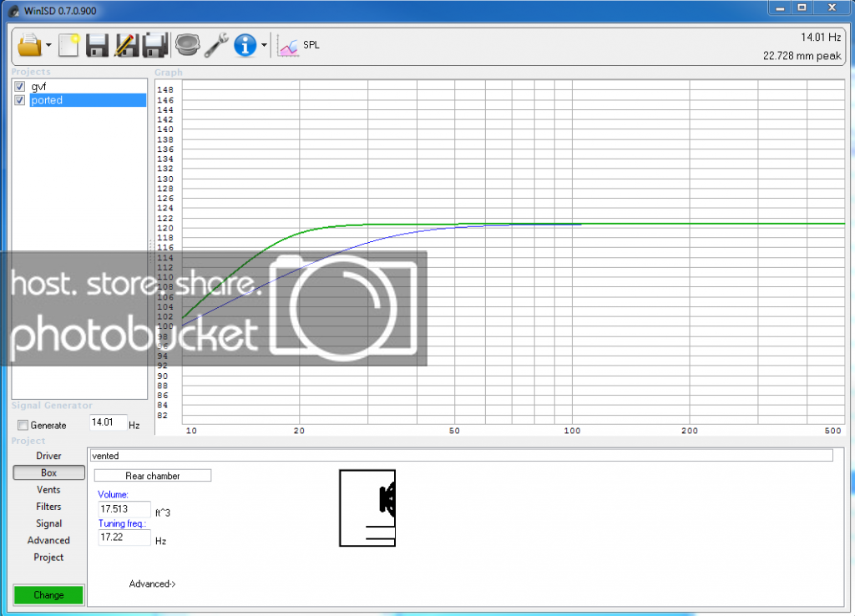Switch to the Filters tab
The height and width of the screenshot is (616, 855).
tap(48, 507)
